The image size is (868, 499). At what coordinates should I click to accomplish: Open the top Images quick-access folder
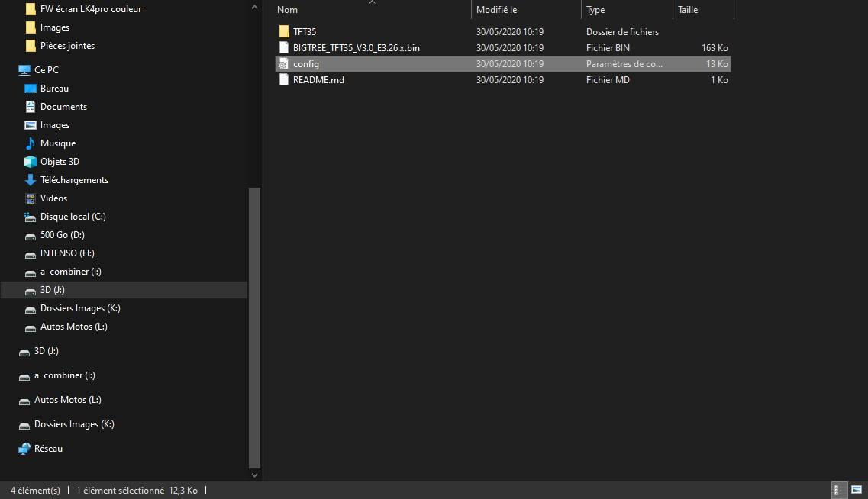(55, 27)
